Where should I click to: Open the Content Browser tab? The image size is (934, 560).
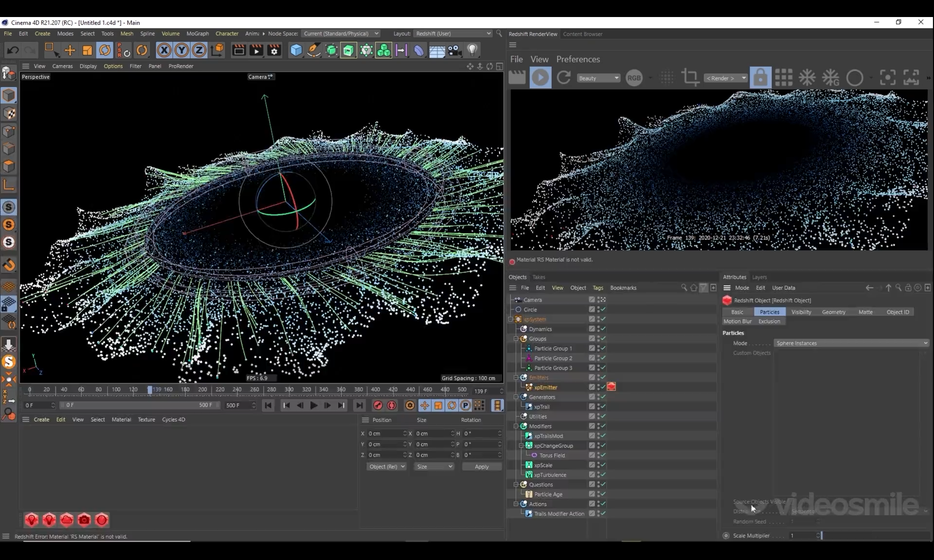[x=582, y=34]
